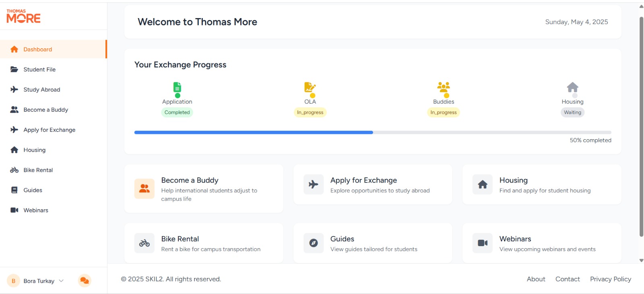Click the Waiting status badge
The height and width of the screenshot is (294, 644).
pos(572,112)
